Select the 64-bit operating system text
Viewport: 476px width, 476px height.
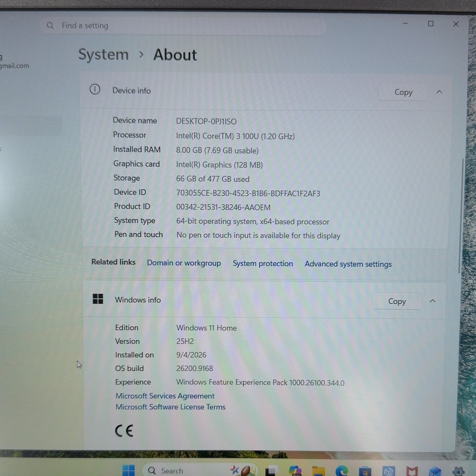point(253,222)
